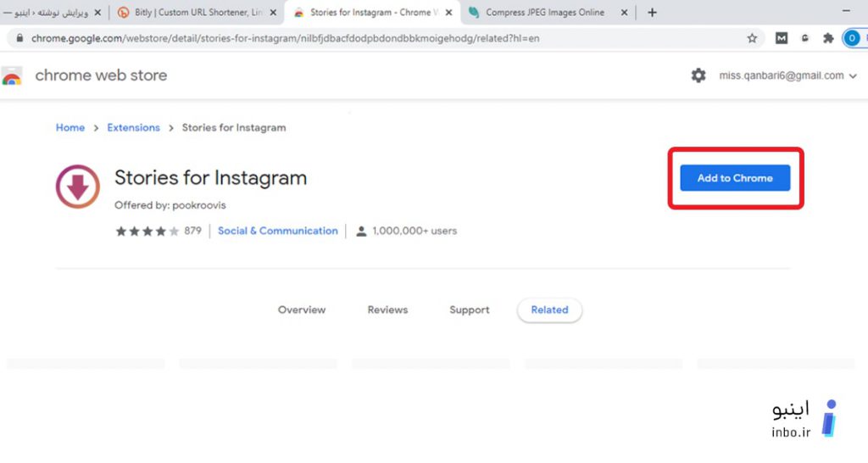Switch to the Reviews tab
Screen dimensions: 868x463
[x=387, y=310]
